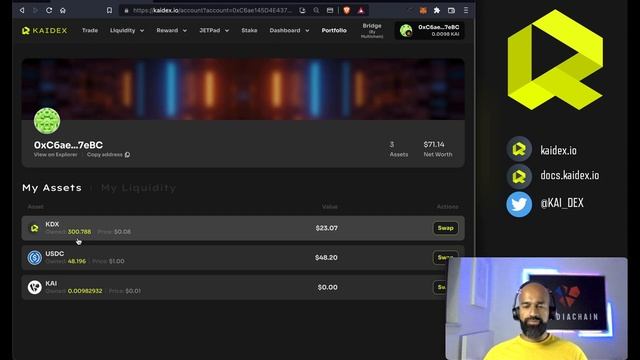The image size is (640, 360).
Task: Click the Brave rewards triangle icon
Action: (361, 10)
